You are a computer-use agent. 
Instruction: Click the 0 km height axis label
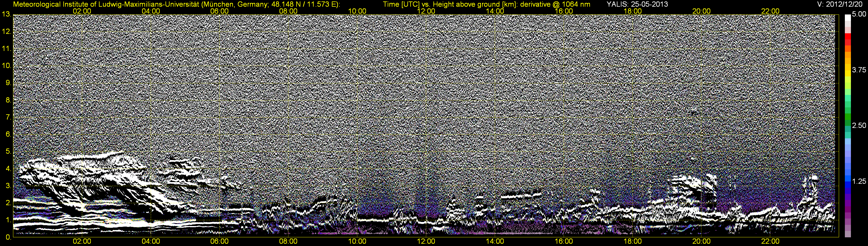tap(8, 237)
